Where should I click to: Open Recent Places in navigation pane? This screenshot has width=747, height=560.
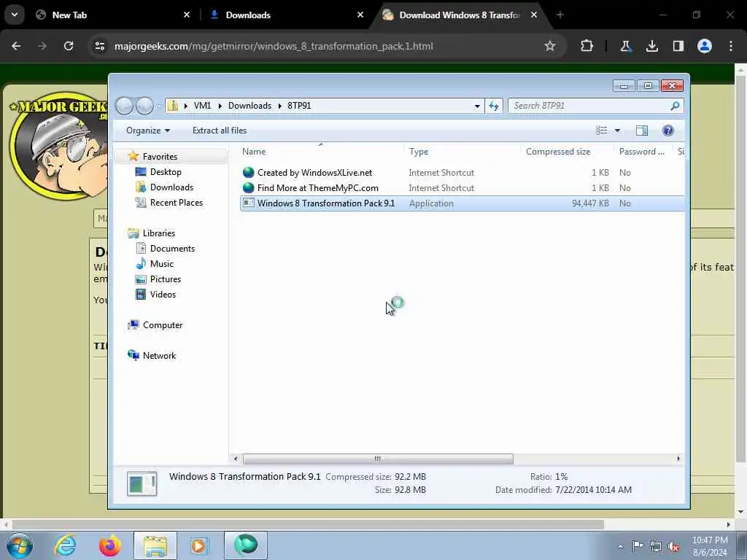coord(177,203)
